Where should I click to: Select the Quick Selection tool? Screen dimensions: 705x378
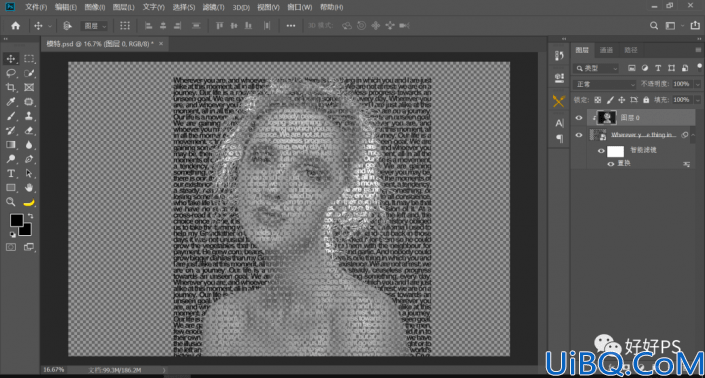[29, 73]
